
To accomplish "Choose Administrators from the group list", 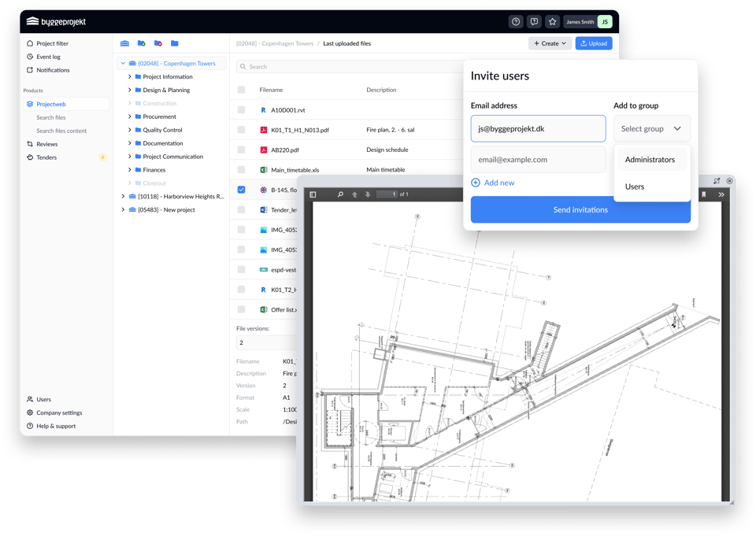I will coord(650,160).
